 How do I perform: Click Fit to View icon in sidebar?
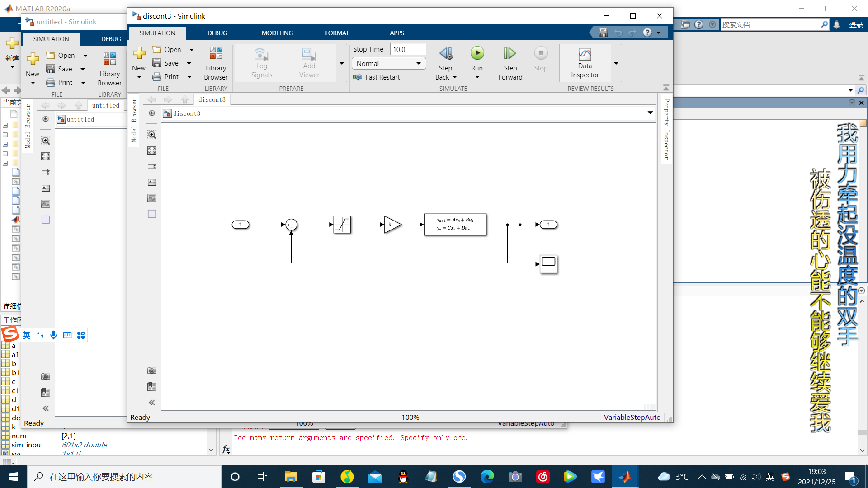pyautogui.click(x=152, y=150)
